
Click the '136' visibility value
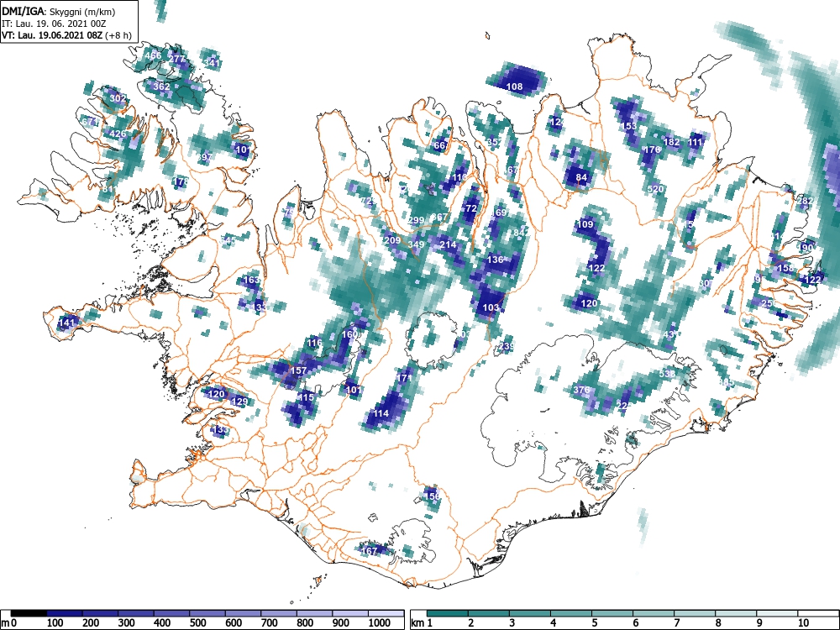[495, 260]
